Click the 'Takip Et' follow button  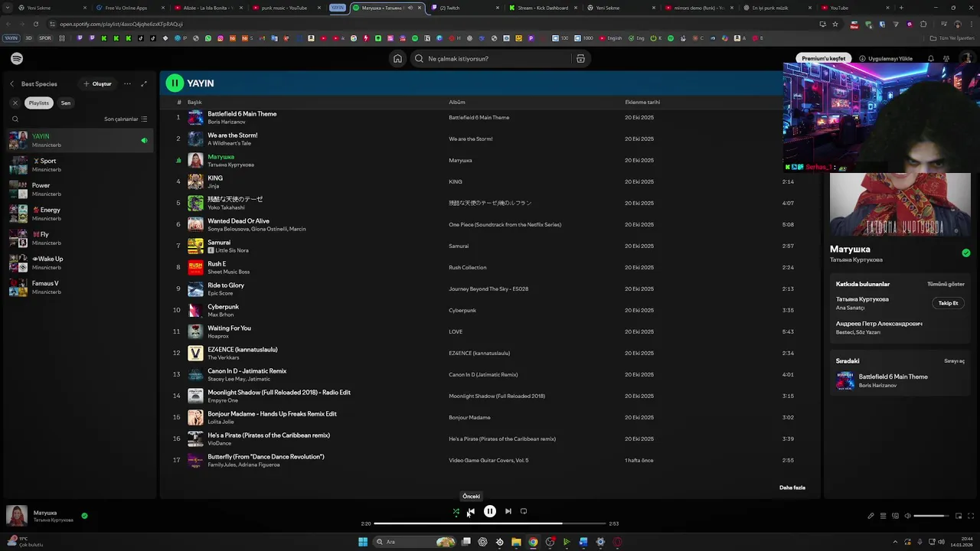point(949,303)
